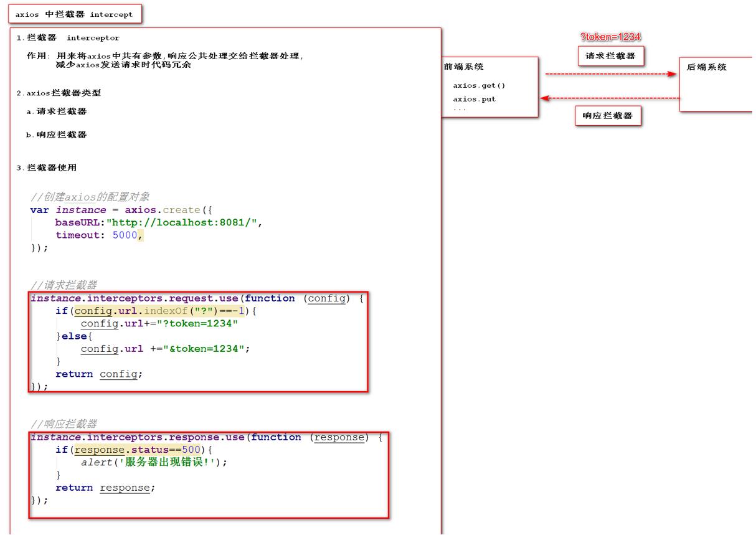Click the '前端系统' label in the diagram
The image size is (756, 535).
[464, 67]
